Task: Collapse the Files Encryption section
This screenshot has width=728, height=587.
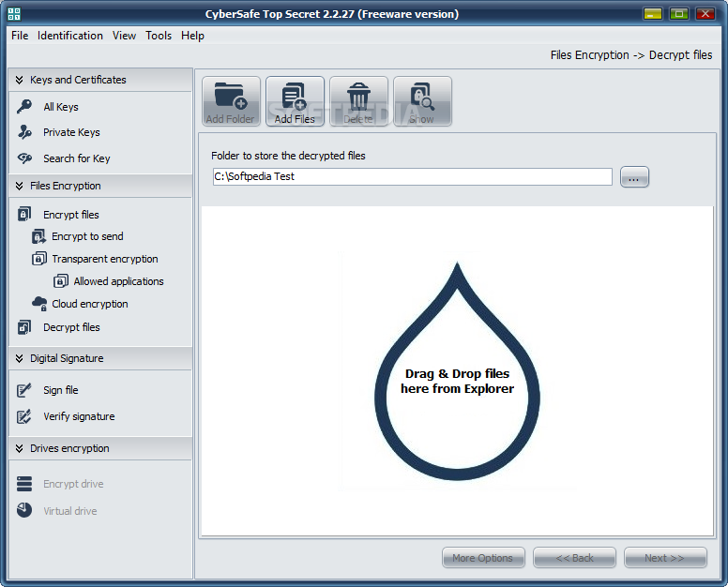Action: tap(100, 186)
